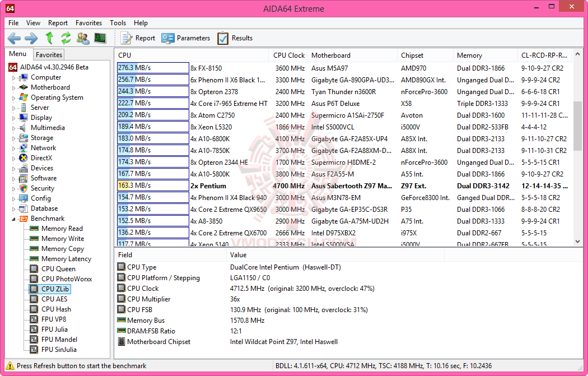Open the CPU Hash benchmark
588x376 pixels.
pyautogui.click(x=56, y=309)
